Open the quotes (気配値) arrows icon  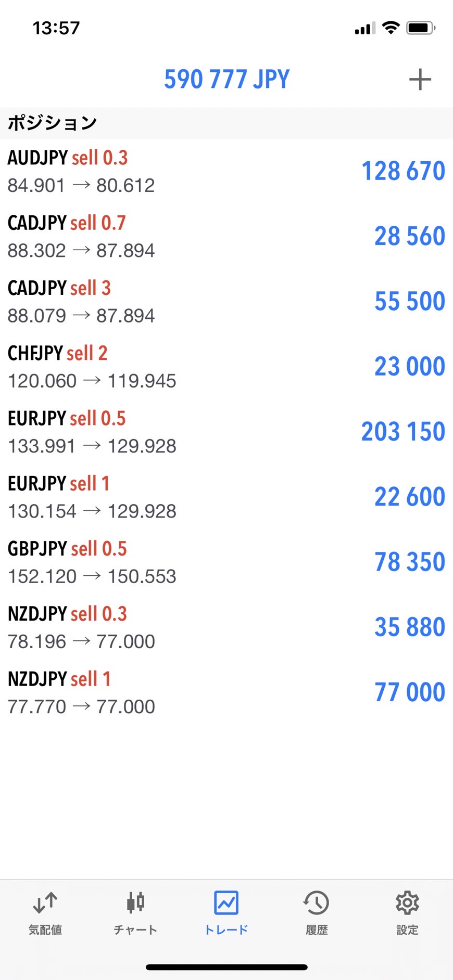(x=45, y=903)
